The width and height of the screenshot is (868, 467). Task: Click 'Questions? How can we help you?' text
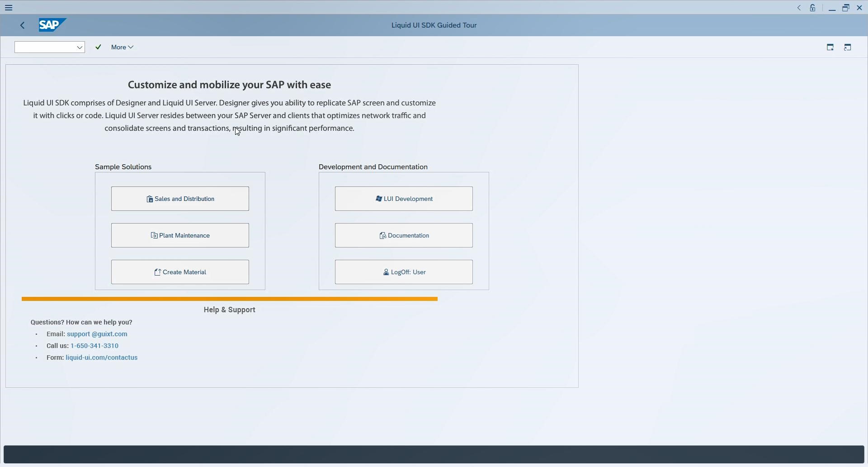(x=81, y=322)
